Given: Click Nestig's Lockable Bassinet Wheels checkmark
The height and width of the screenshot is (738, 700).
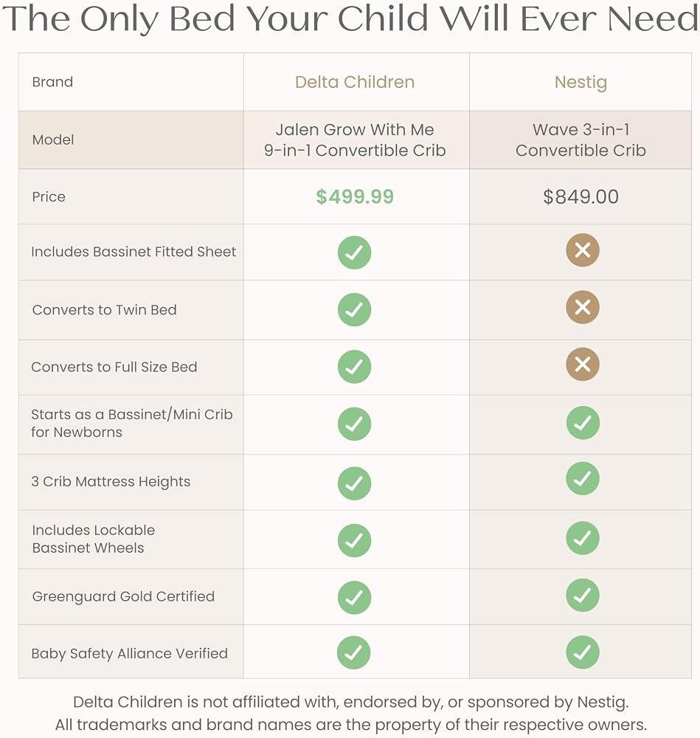Looking at the screenshot, I should click(583, 538).
